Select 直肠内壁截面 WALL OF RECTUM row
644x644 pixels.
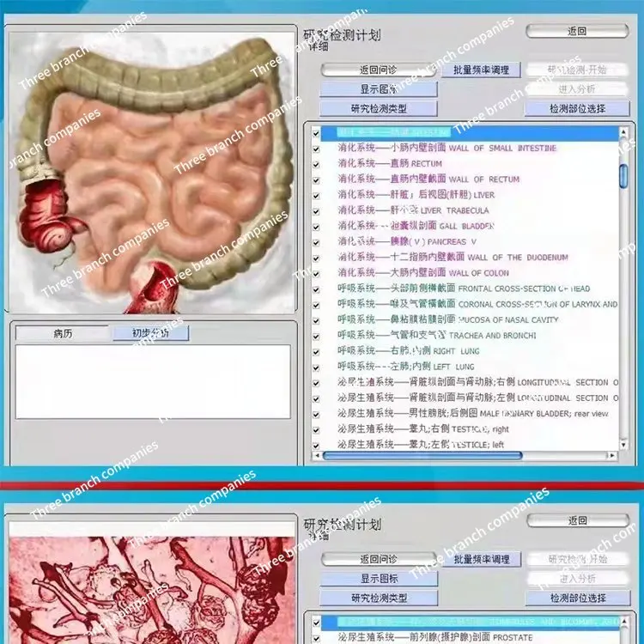[428, 179]
